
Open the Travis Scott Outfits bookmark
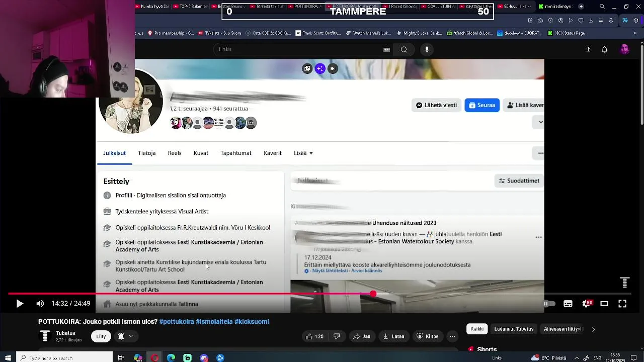point(318,33)
